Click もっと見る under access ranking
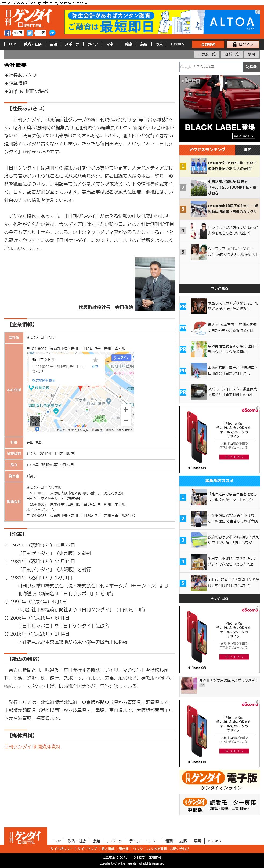The width and height of the screenshot is (264, 868). 219,288
